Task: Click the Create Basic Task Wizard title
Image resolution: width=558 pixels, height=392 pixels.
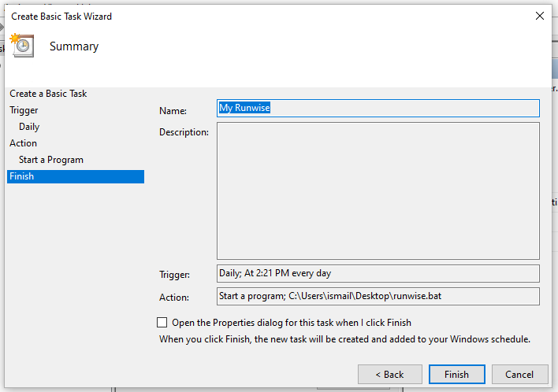Action: click(61, 17)
